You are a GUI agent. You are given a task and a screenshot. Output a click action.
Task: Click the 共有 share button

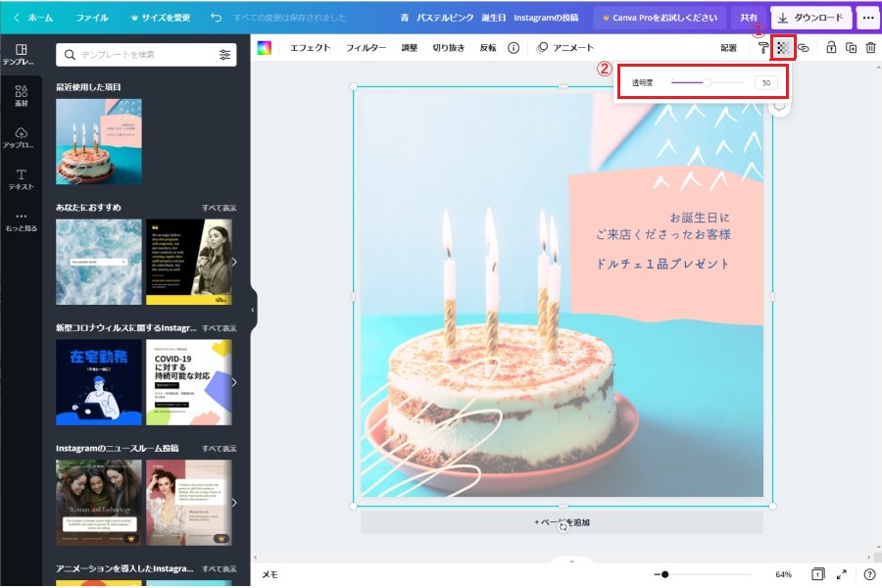(x=749, y=18)
